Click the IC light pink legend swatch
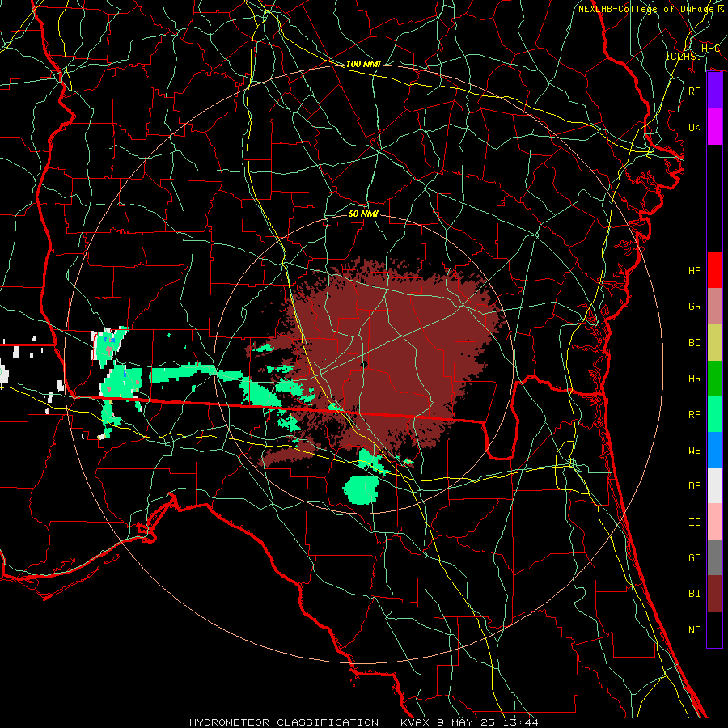Viewport: 728px width, 728px height. [713, 522]
